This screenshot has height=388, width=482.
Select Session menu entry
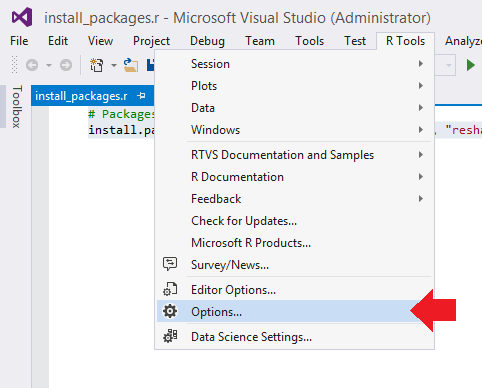tap(295, 64)
